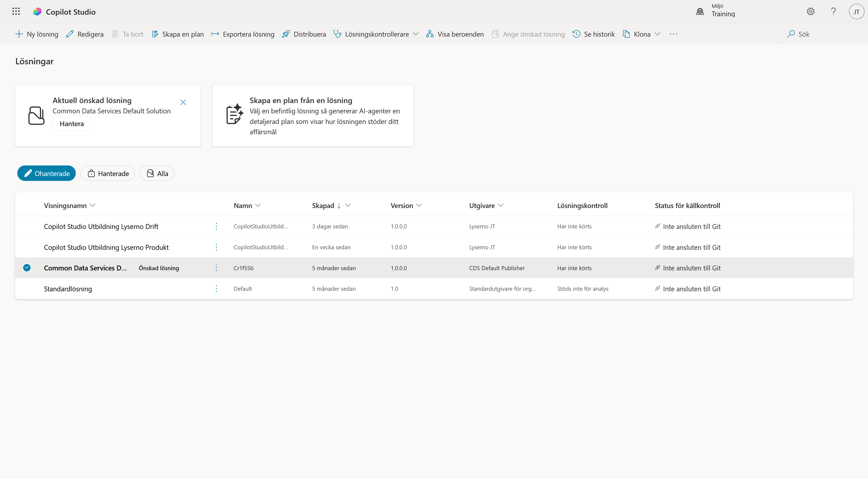
Task: Open the help question mark icon
Action: [833, 11]
